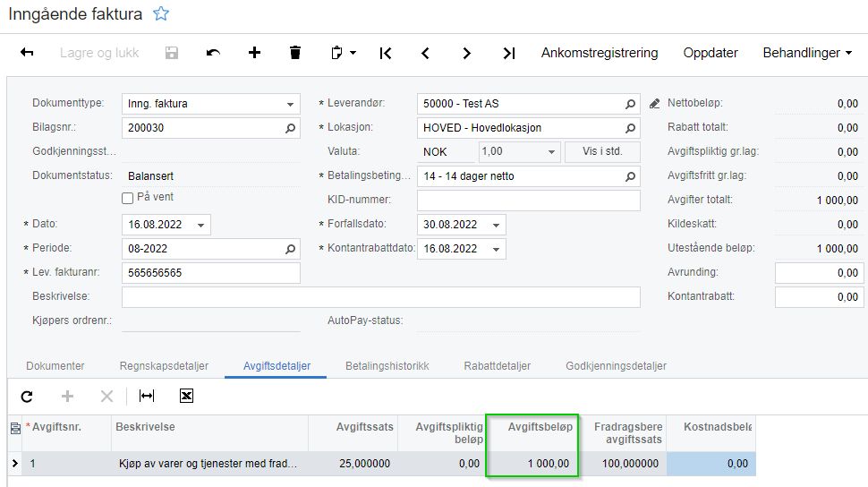Select the Avgiftsdetaljer tab

tap(277, 365)
